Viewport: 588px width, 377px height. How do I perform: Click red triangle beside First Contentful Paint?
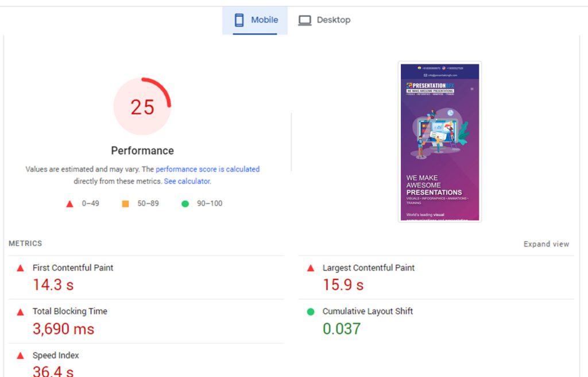20,268
